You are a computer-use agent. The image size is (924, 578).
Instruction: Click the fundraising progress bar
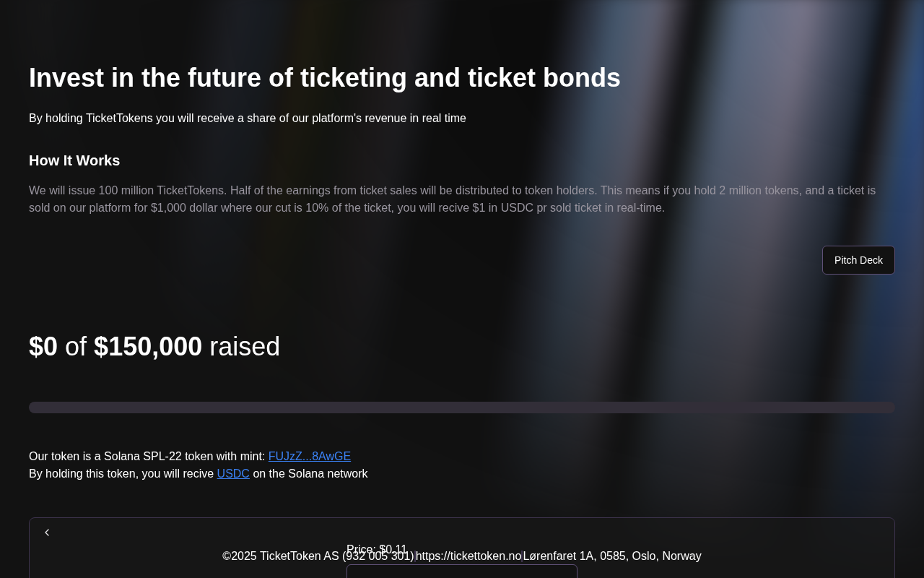click(462, 407)
